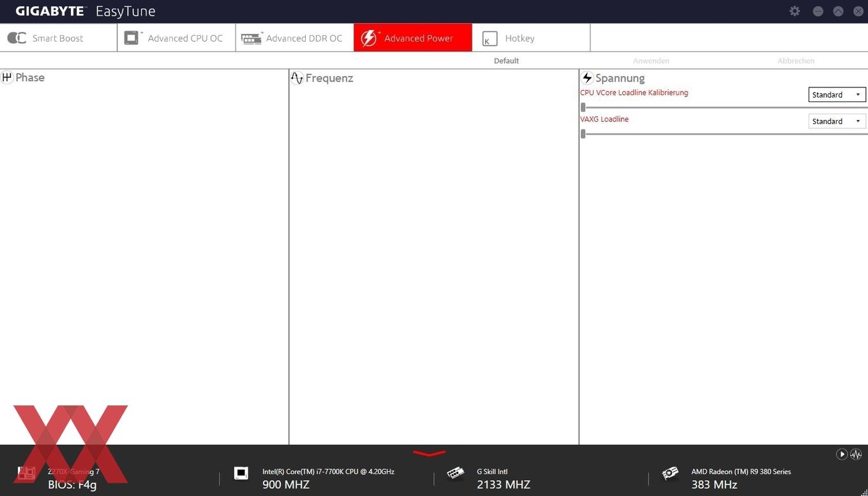868x496 pixels.
Task: Click the Spannung lightning bolt icon
Action: coord(587,78)
